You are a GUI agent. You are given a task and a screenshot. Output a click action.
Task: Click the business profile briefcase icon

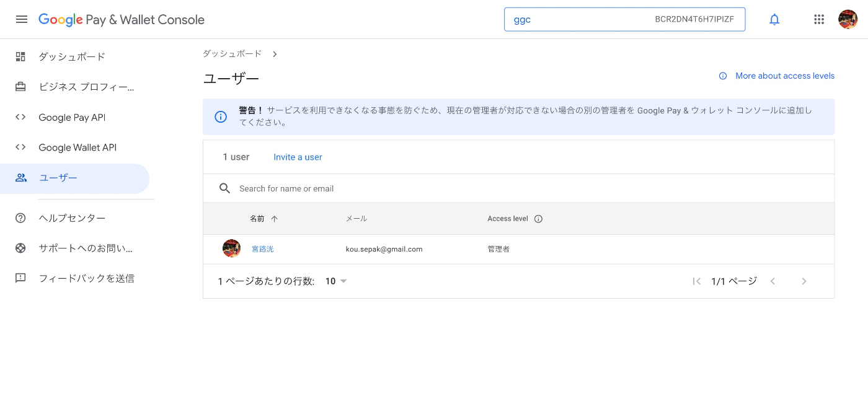pyautogui.click(x=20, y=87)
